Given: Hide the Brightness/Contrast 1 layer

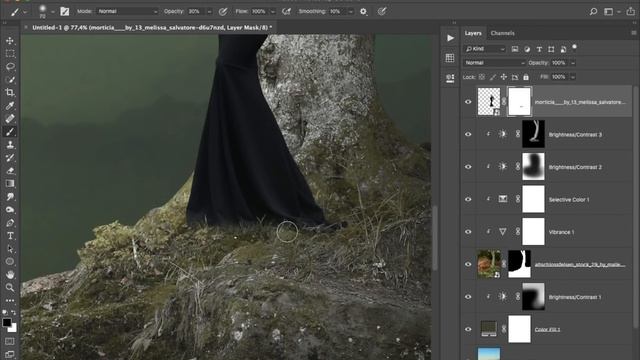Looking at the screenshot, I should click(x=468, y=297).
